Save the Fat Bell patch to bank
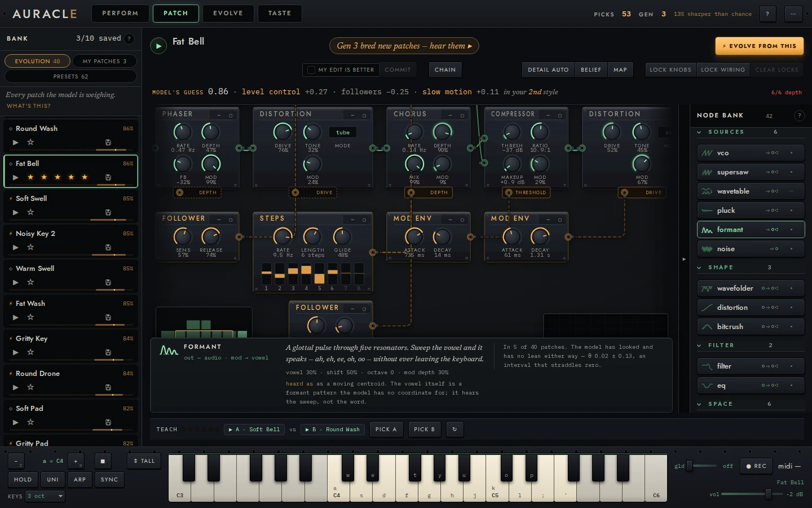 click(108, 177)
